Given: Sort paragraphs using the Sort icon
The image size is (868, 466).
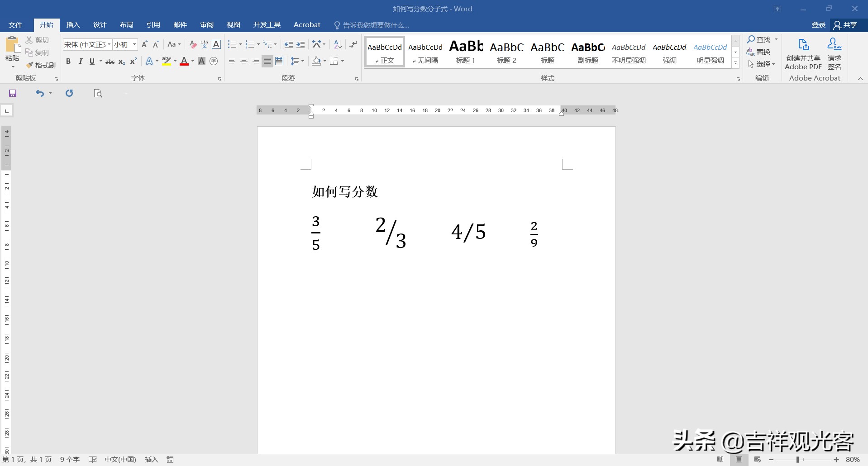Looking at the screenshot, I should (x=337, y=44).
